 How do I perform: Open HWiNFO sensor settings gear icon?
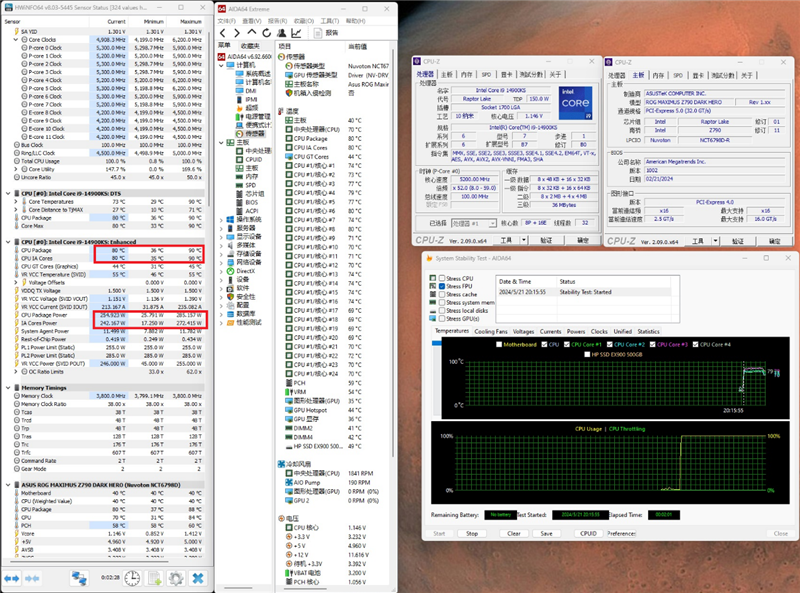click(x=176, y=578)
